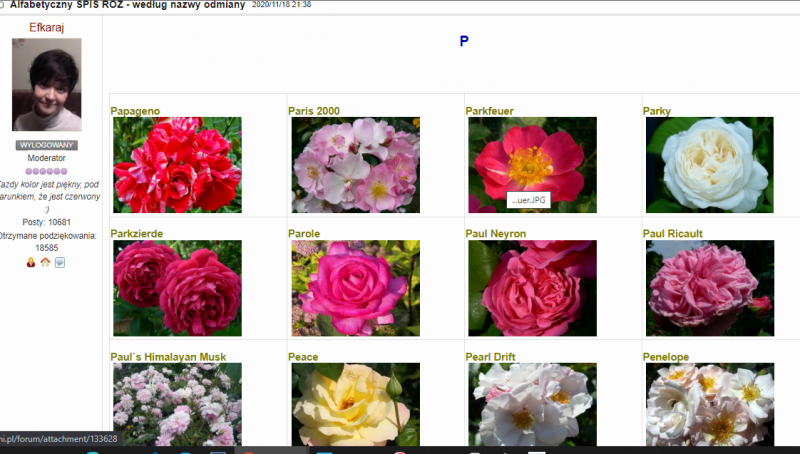View the Paul's Himalayan Musk photo

coord(177,404)
